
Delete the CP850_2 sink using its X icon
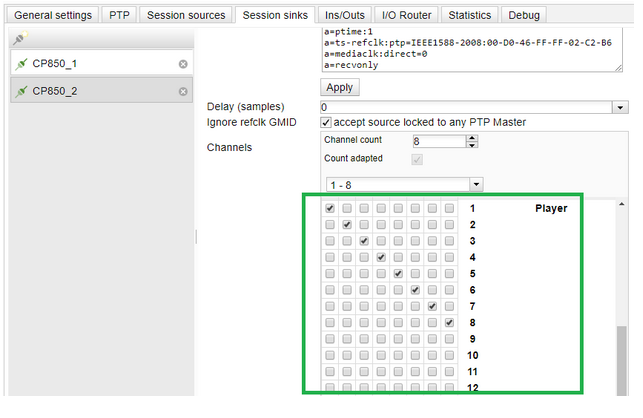183,91
